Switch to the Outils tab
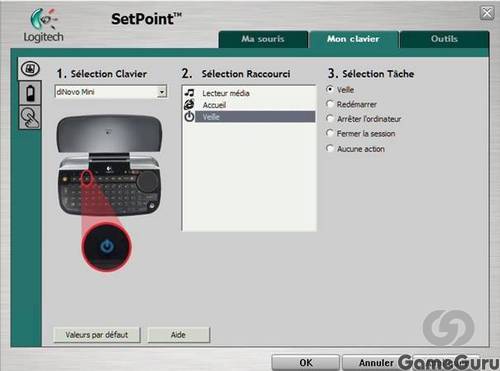 pyautogui.click(x=444, y=39)
